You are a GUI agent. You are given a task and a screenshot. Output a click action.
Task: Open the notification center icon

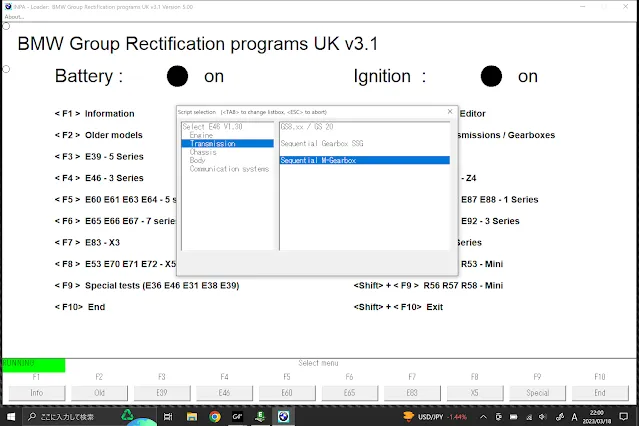[624, 417]
